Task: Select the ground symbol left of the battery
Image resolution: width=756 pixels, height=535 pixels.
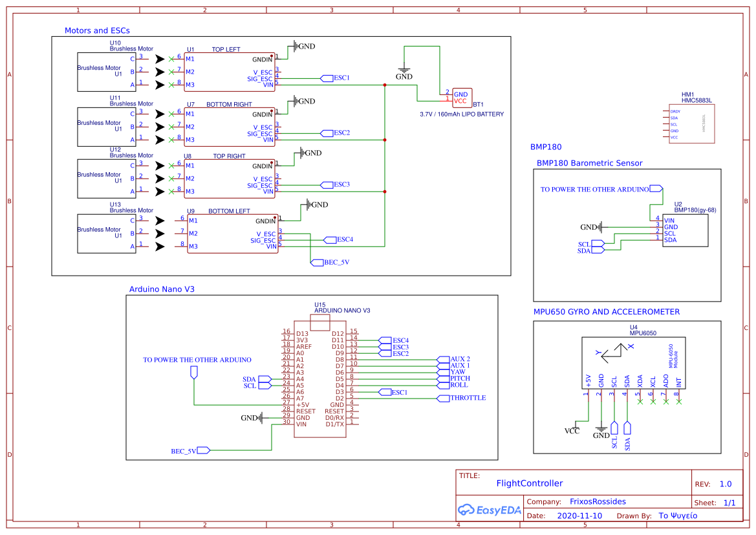Action: [404, 72]
